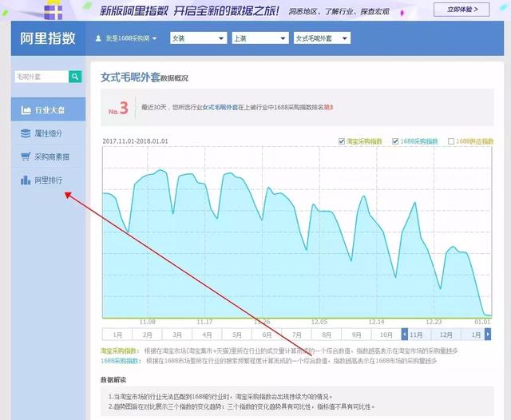The width and height of the screenshot is (511, 420).
Task: Click the 淘宝采购指数 definition label
Action: [x=119, y=351]
